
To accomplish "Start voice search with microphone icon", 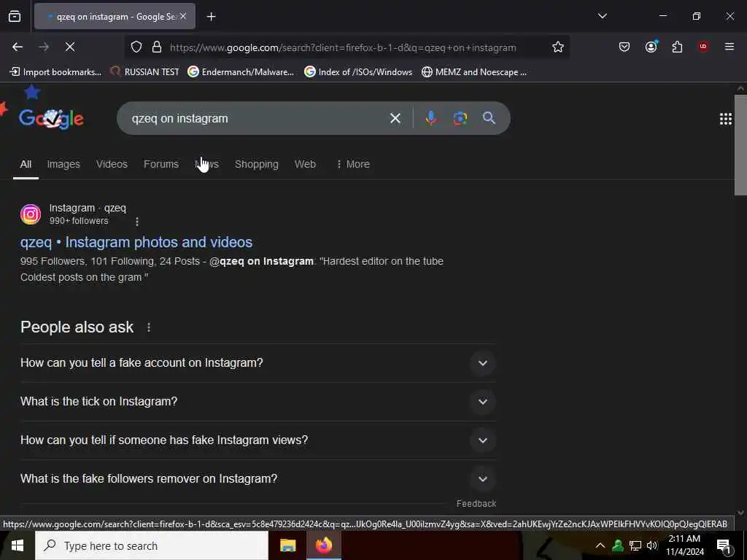I will [x=430, y=118].
